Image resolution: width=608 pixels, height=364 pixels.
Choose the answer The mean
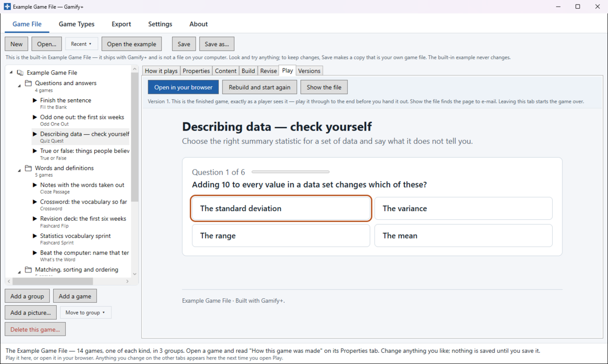[464, 236]
